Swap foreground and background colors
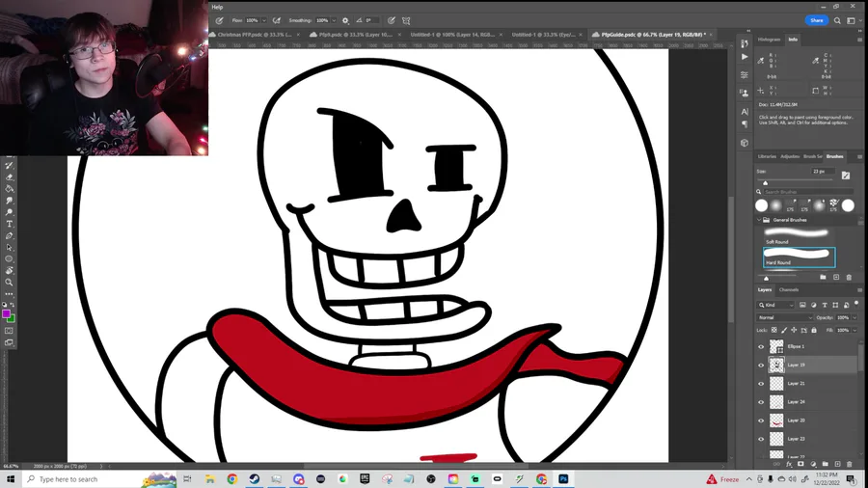868x488 pixels. [x=13, y=305]
